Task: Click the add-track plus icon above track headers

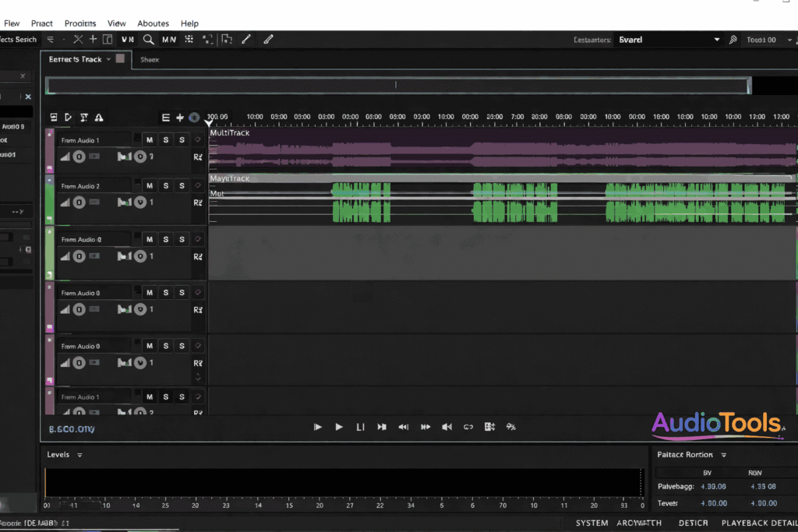Action: [x=180, y=118]
